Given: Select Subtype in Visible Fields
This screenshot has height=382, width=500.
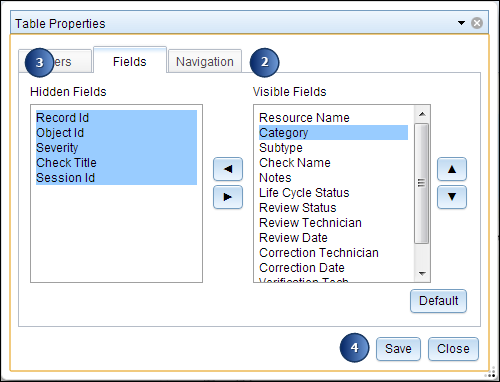Looking at the screenshot, I should click(333, 148).
